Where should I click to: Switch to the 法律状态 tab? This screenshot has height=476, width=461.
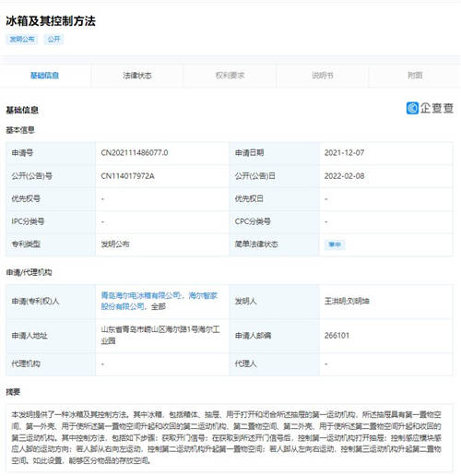pos(137,76)
